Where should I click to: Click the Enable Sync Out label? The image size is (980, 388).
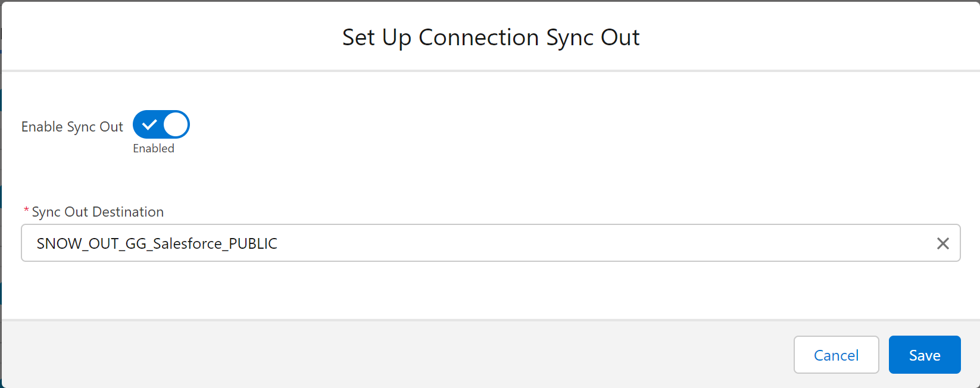point(72,127)
